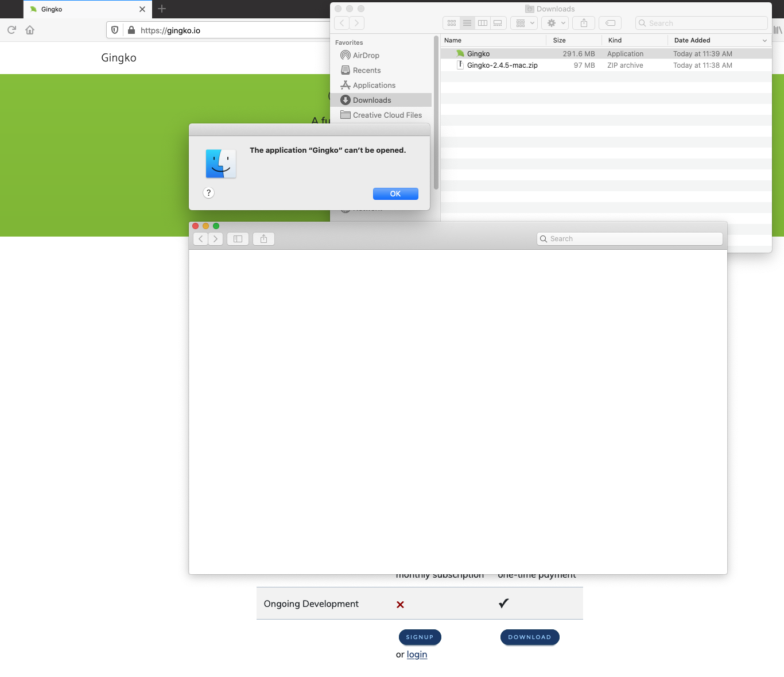784x677 pixels.
Task: Open Creative Cloud Files in the sidebar
Action: click(386, 115)
